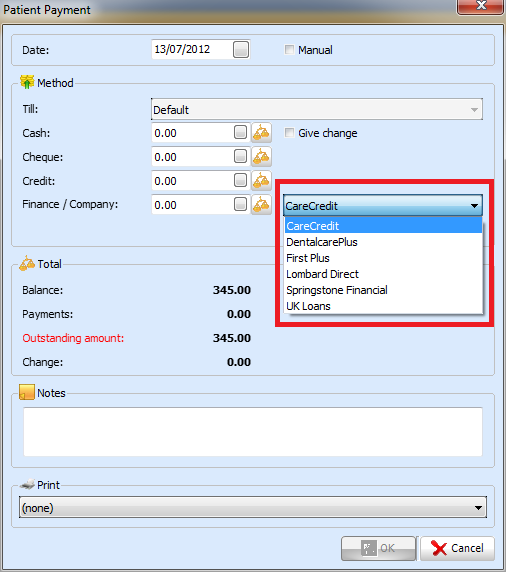
Task: Click the scales icon next to Cash field
Action: pos(261,132)
